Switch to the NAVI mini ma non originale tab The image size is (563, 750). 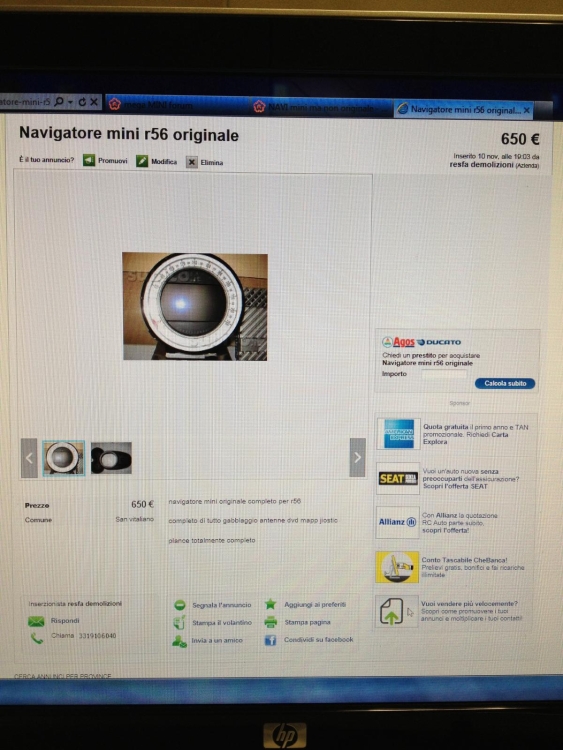coord(321,108)
